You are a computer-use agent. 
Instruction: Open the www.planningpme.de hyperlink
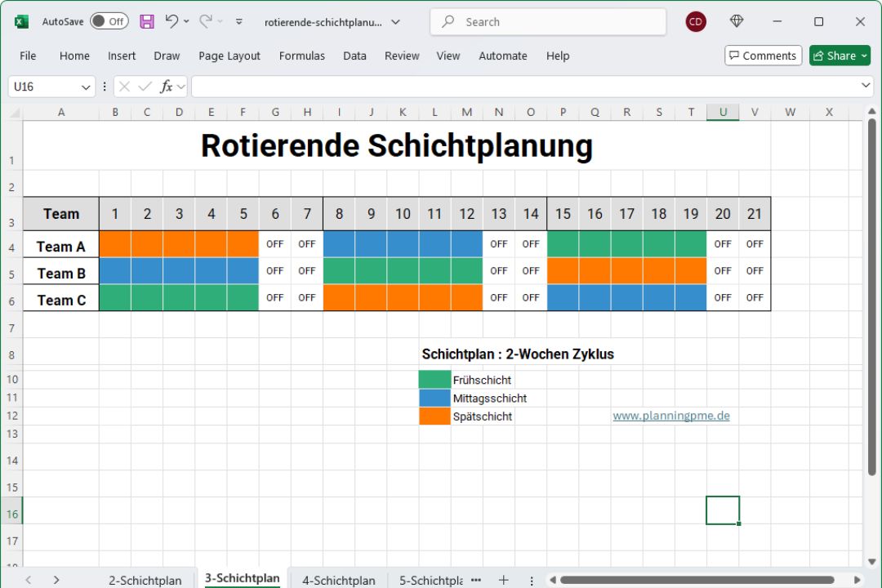[670, 416]
